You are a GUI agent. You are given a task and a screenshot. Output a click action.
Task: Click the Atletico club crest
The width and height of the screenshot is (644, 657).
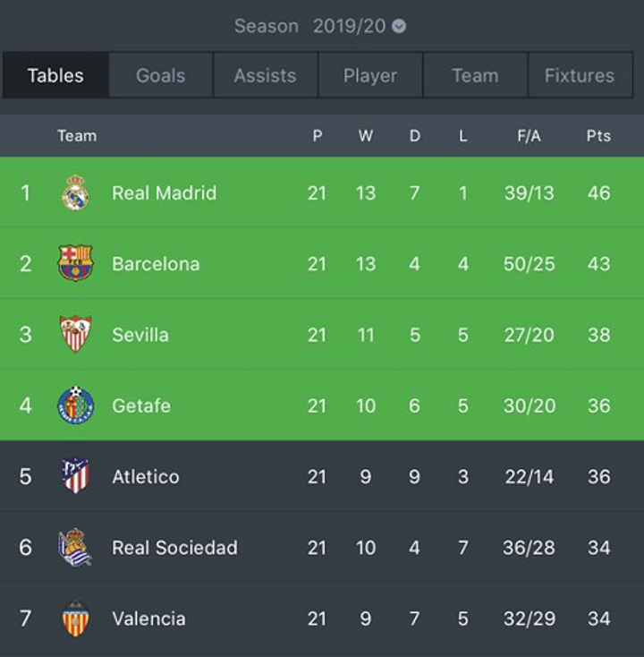point(75,476)
